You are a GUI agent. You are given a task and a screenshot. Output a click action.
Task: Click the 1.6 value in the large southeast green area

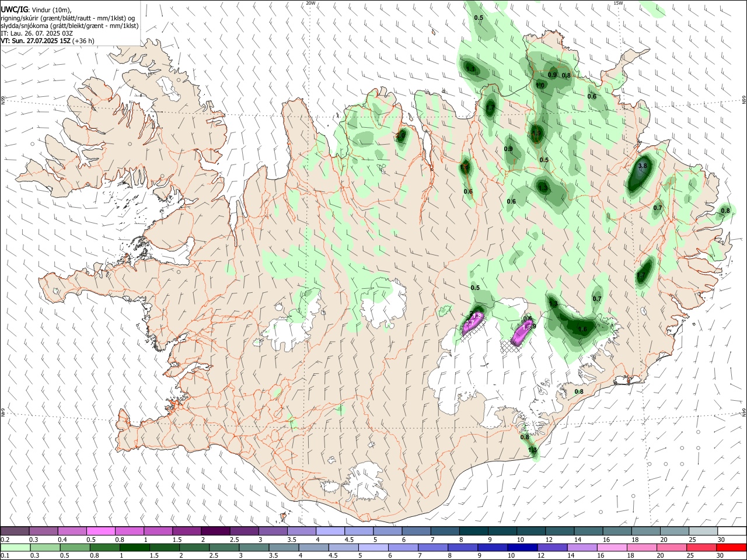(x=582, y=330)
